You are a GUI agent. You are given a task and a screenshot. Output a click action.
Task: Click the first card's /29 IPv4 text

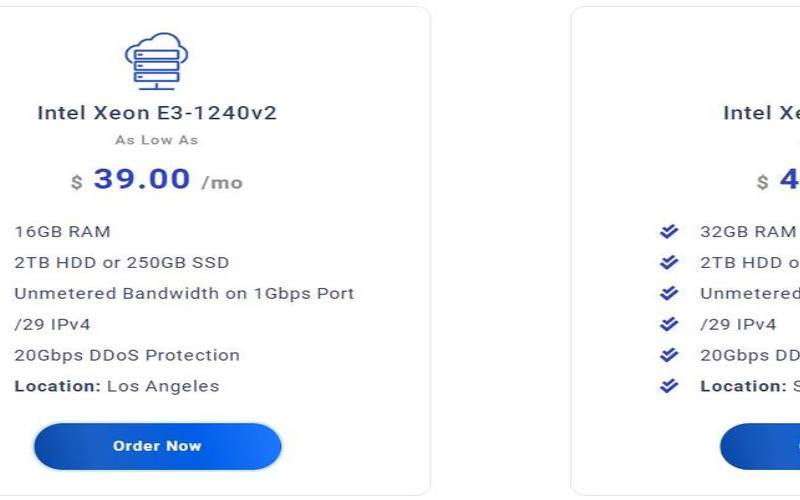coord(53,324)
